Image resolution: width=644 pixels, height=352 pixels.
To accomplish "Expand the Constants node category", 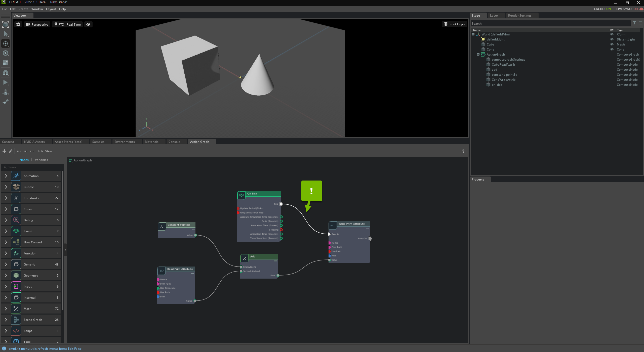I will coord(6,198).
